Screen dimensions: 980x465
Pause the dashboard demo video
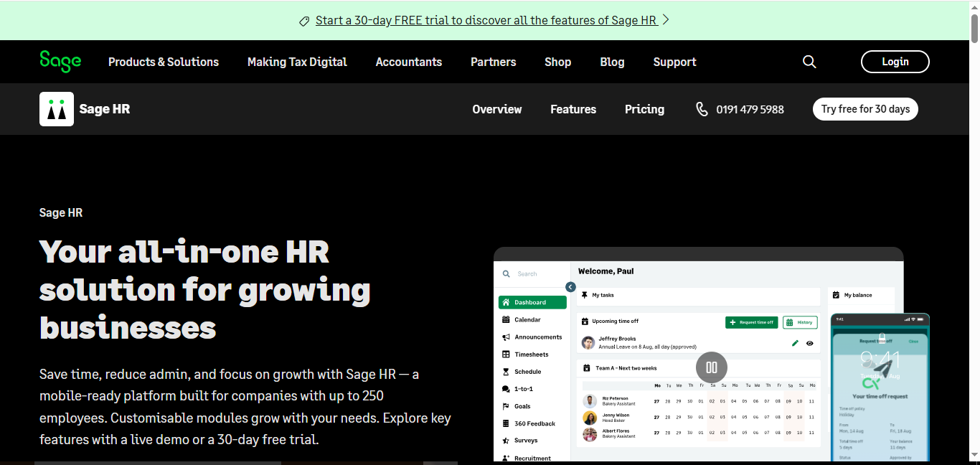[x=711, y=367]
